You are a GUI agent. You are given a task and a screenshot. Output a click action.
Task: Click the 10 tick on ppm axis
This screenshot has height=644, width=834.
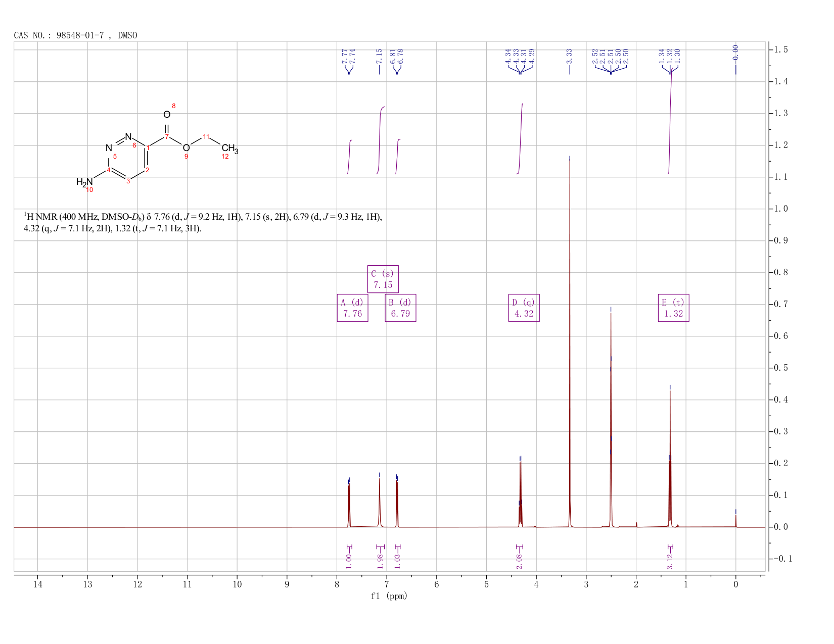coord(237,584)
